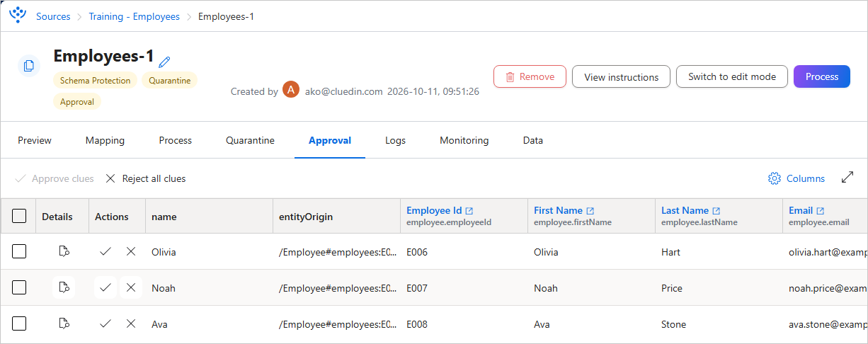
Task: Click the First Name column header link
Action: click(558, 210)
